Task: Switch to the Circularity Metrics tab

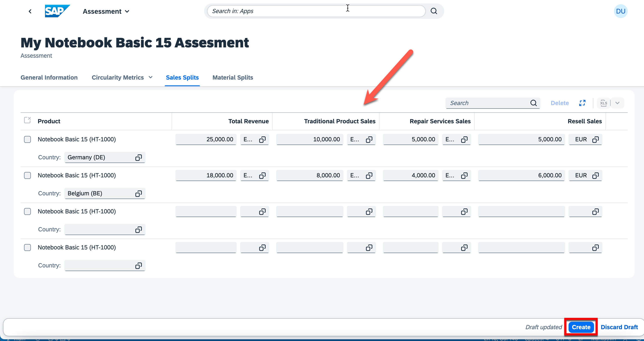Action: [118, 78]
